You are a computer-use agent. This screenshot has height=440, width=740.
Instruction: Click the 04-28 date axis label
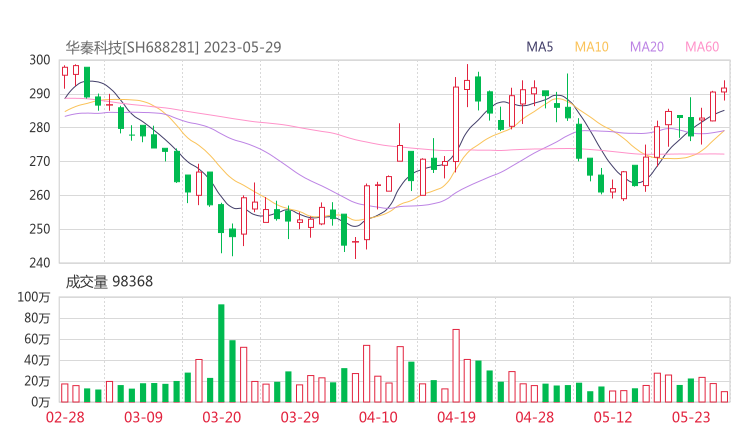click(535, 417)
